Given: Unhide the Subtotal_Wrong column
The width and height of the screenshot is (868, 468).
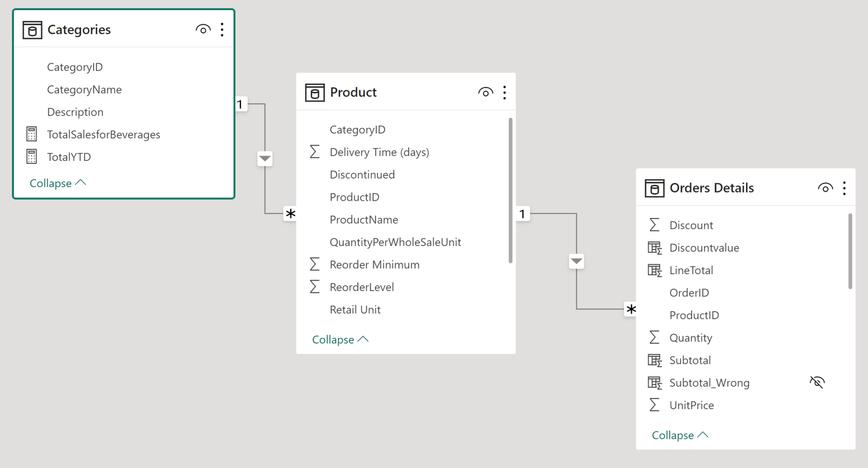Looking at the screenshot, I should [817, 382].
